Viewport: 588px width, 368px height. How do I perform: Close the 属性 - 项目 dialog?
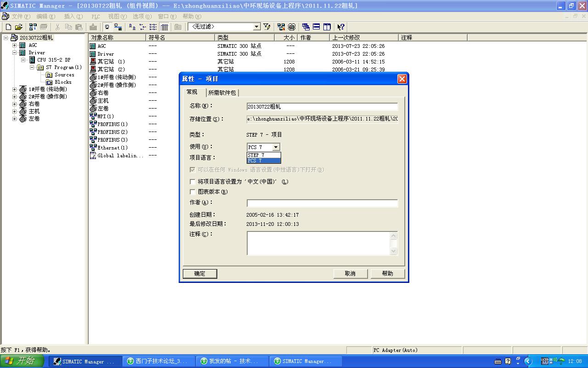click(x=402, y=79)
